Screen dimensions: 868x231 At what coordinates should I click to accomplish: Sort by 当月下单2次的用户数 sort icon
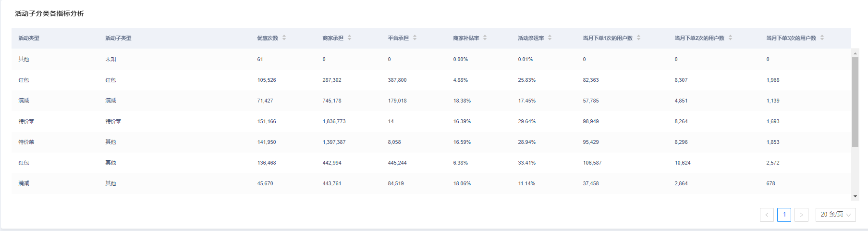pos(730,38)
